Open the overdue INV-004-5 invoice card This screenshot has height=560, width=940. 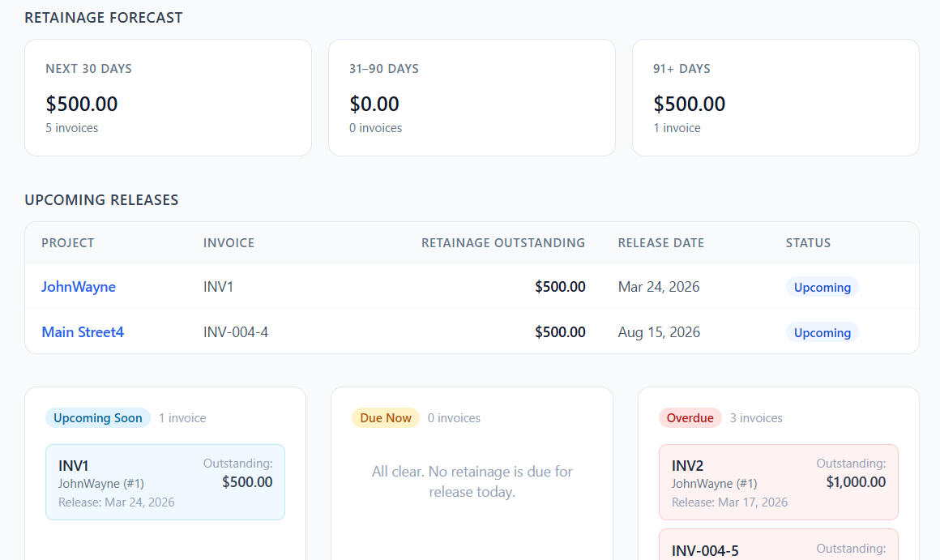click(x=778, y=546)
